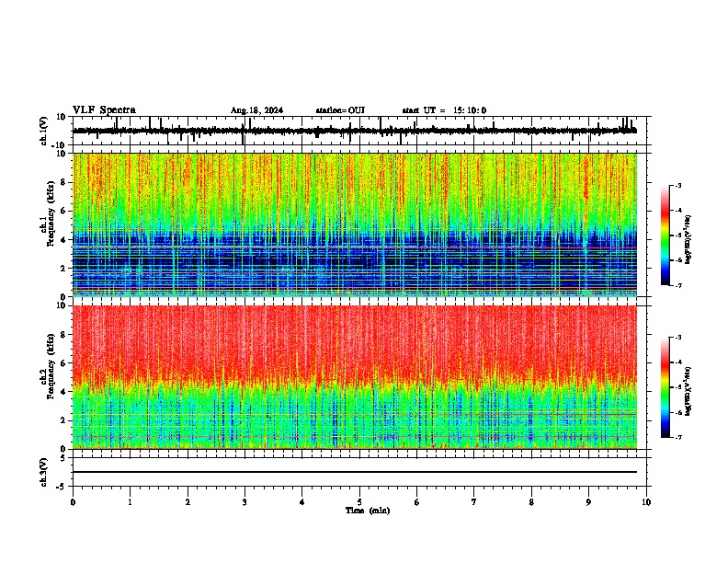728x563 pixels.
Task: Click the "-5" tick on ch.3(V) axis
Action: pos(62,487)
